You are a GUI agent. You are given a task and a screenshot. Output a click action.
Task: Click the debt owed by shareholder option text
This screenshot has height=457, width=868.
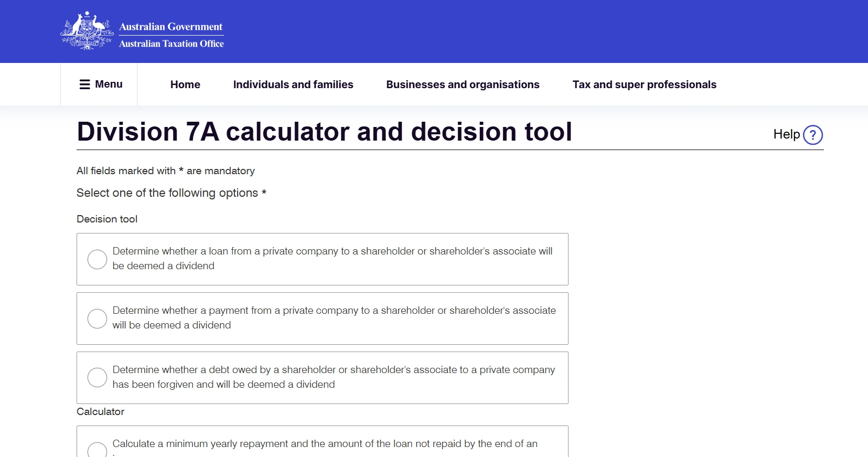333,377
